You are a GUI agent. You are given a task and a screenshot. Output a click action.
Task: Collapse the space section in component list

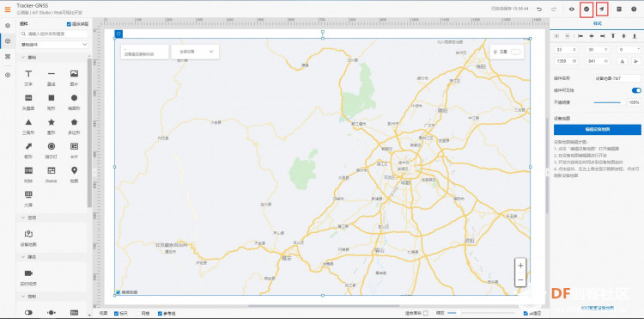(x=23, y=218)
